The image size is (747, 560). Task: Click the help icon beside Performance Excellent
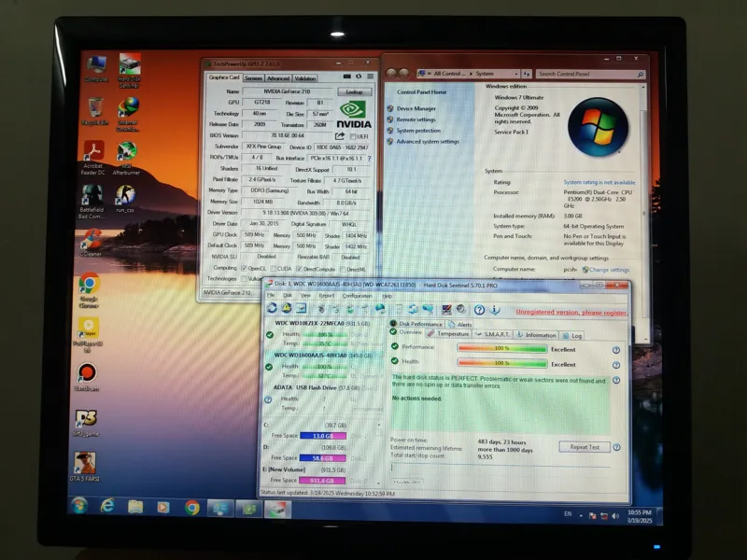(x=616, y=351)
